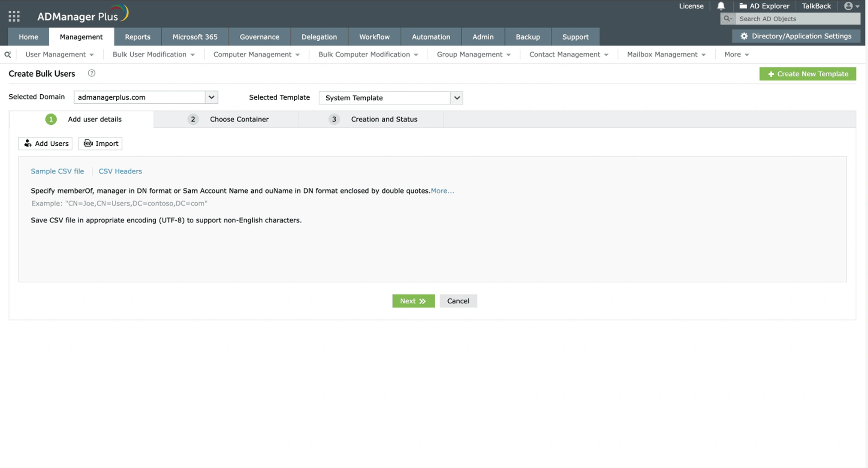Image resolution: width=868 pixels, height=468 pixels.
Task: Open Bulk User Modification dropdown
Action: click(154, 54)
